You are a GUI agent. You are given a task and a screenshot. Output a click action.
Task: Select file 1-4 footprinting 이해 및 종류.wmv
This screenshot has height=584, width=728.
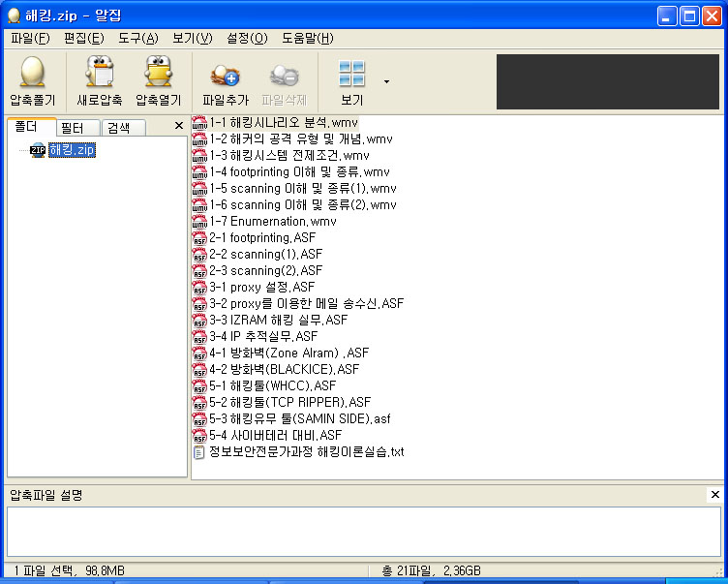(299, 172)
